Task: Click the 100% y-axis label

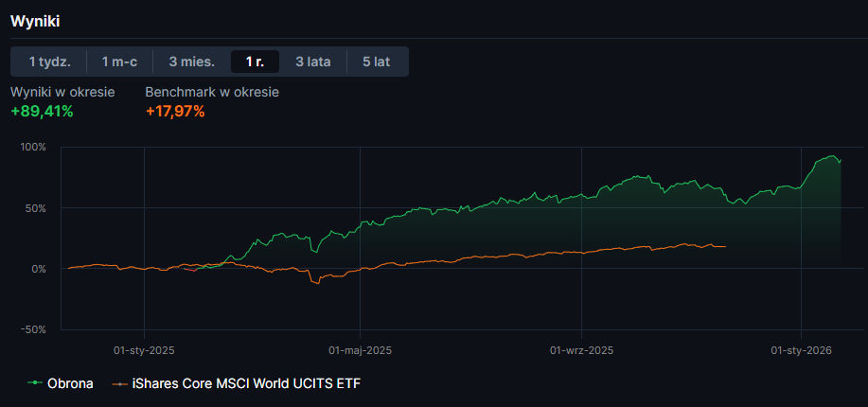Action: pos(33,148)
